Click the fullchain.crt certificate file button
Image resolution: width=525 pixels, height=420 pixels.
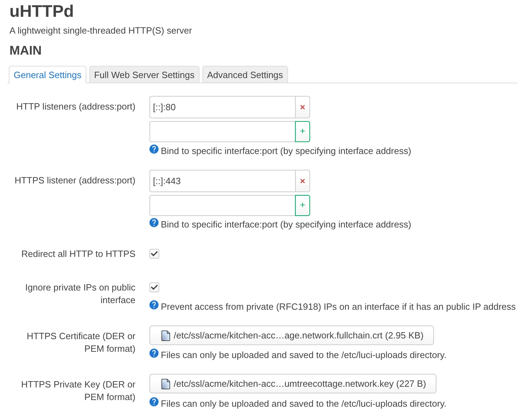292,335
